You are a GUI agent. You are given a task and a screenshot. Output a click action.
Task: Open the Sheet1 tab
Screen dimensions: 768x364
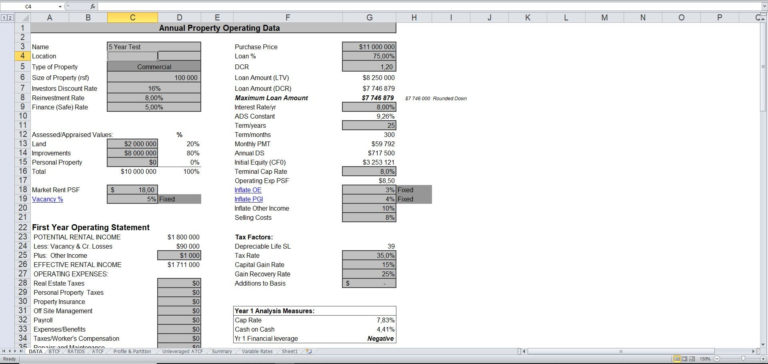(x=289, y=351)
